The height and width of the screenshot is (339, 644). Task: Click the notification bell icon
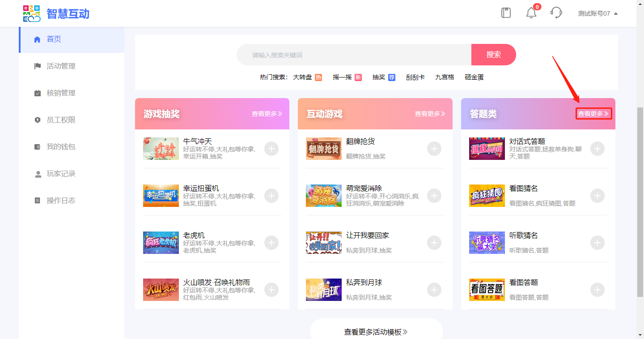531,13
